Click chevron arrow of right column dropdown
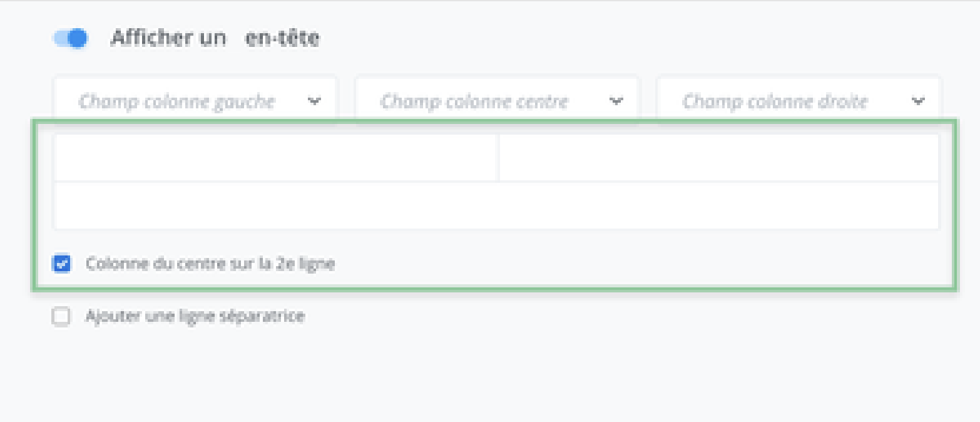980x422 pixels. [918, 101]
